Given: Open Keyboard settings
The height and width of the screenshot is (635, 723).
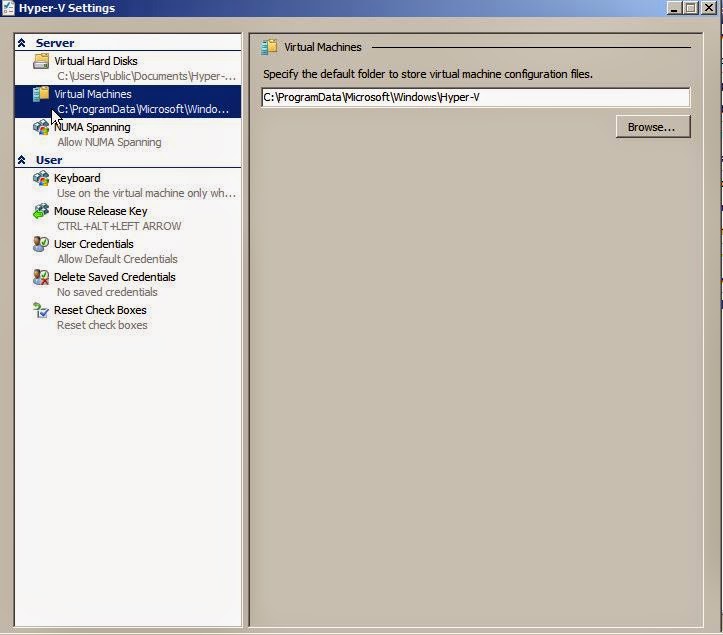Looking at the screenshot, I should point(128,185).
